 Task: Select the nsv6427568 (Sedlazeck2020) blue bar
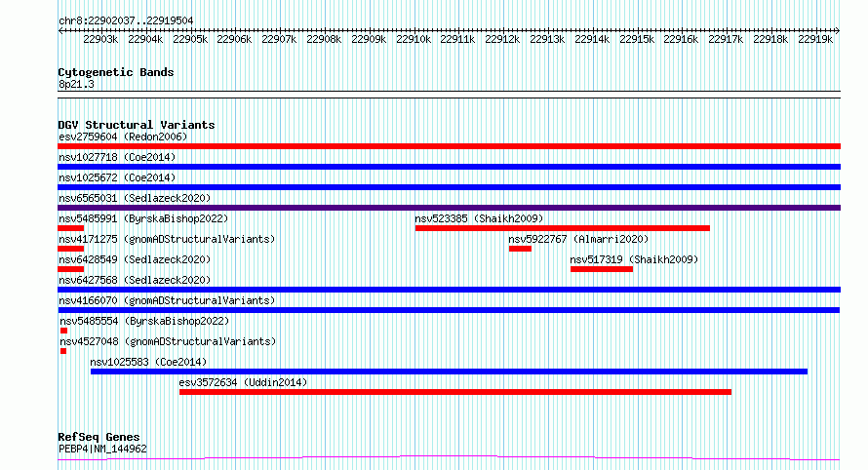point(449,290)
